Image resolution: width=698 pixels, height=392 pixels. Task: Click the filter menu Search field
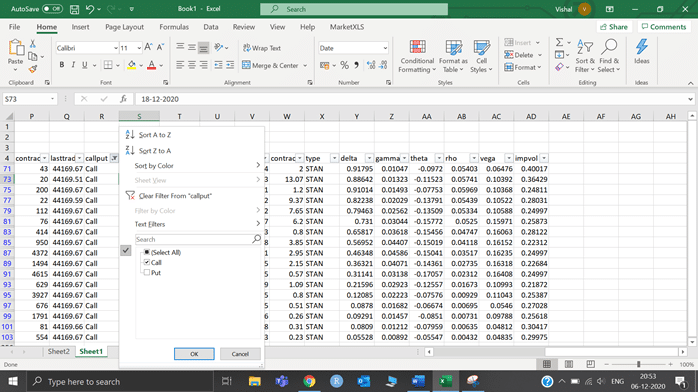[x=198, y=239]
